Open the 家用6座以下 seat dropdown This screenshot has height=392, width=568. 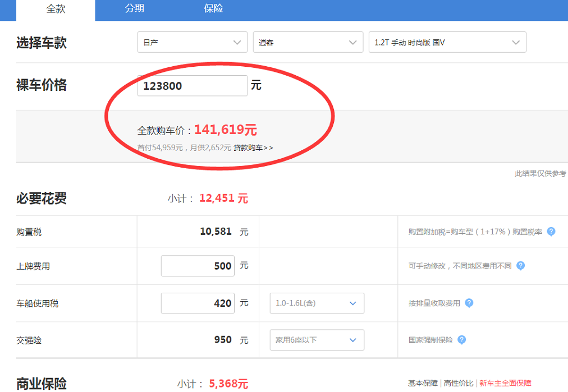(x=317, y=340)
